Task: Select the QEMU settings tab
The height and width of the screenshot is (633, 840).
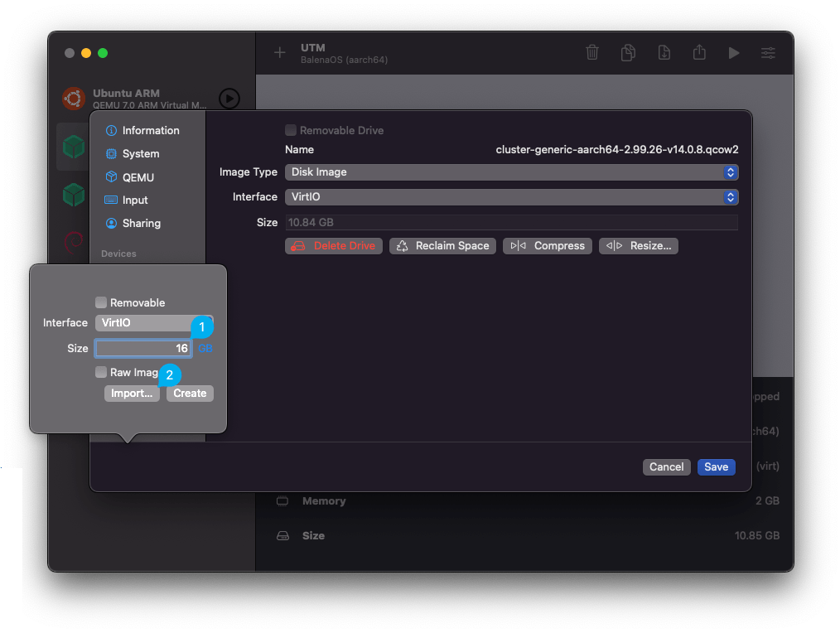Action: click(138, 177)
